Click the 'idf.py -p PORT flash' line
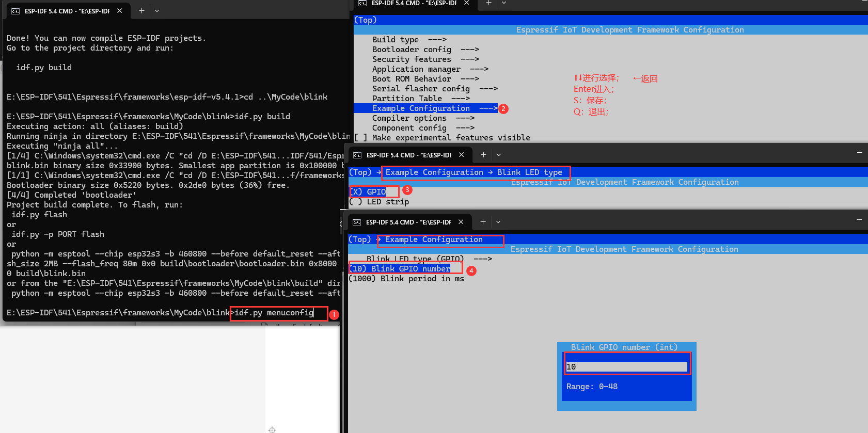 pyautogui.click(x=58, y=234)
